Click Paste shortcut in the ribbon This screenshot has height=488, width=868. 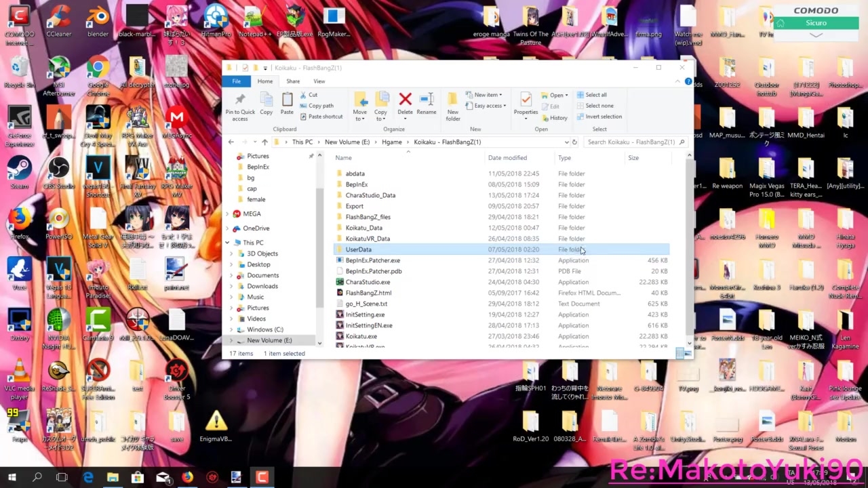[x=321, y=117]
